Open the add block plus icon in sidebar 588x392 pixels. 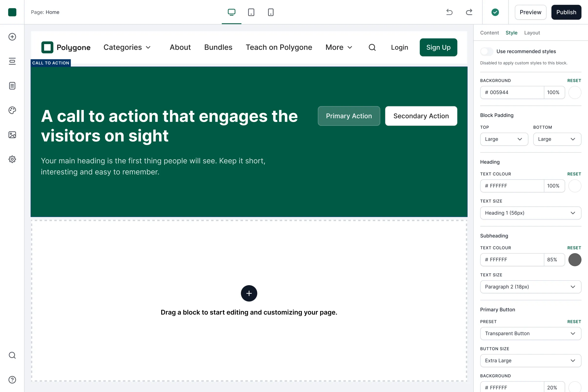[x=12, y=37]
